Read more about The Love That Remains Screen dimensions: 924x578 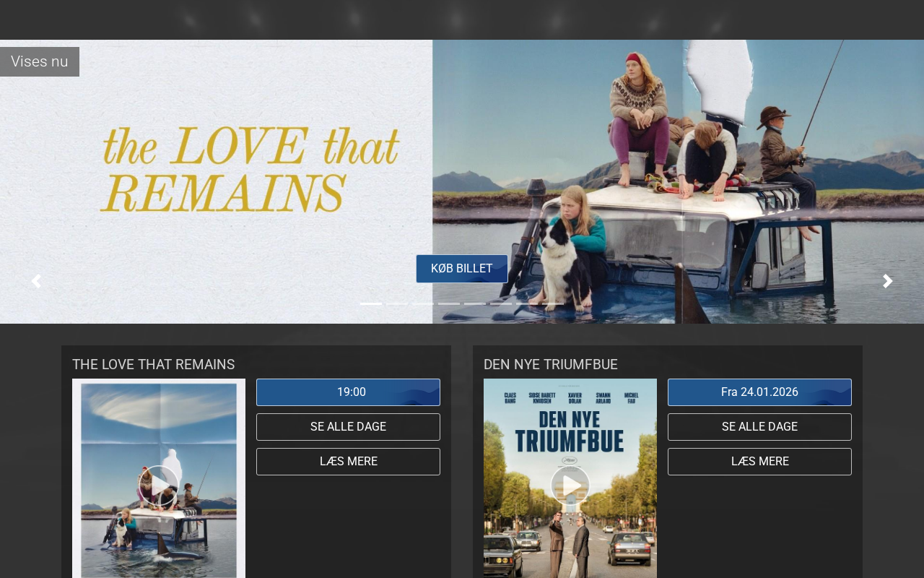[348, 462]
